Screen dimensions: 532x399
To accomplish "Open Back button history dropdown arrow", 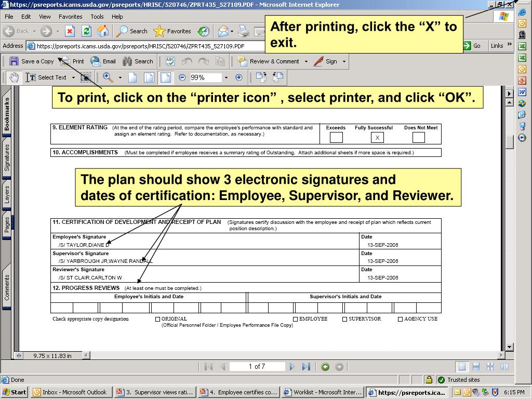I will [34, 31].
